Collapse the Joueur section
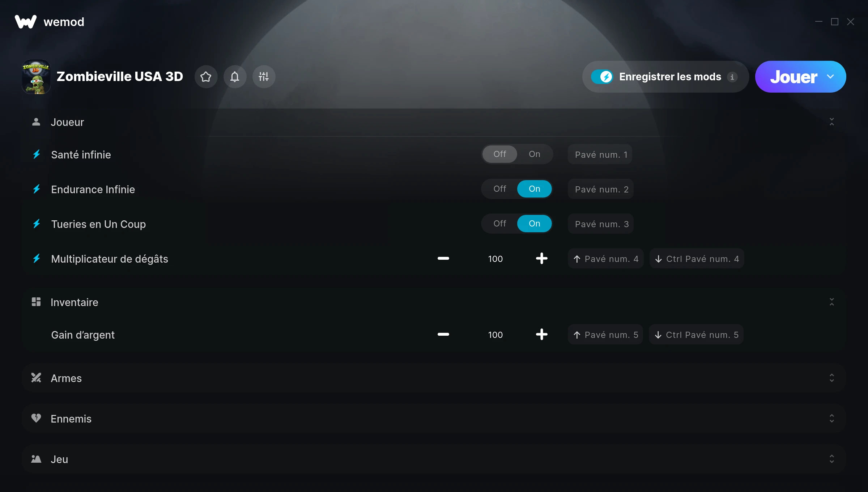Image resolution: width=868 pixels, height=492 pixels. coord(832,122)
